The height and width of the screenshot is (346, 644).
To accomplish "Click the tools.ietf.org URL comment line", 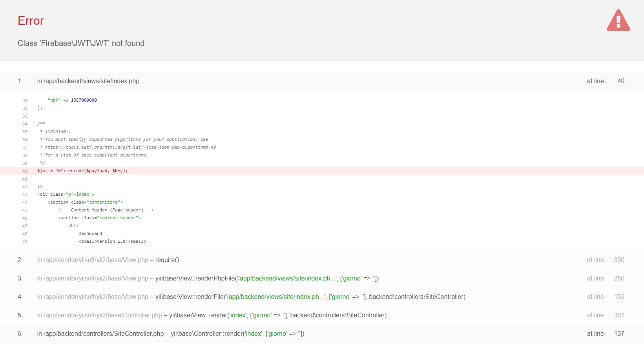I will coord(128,147).
